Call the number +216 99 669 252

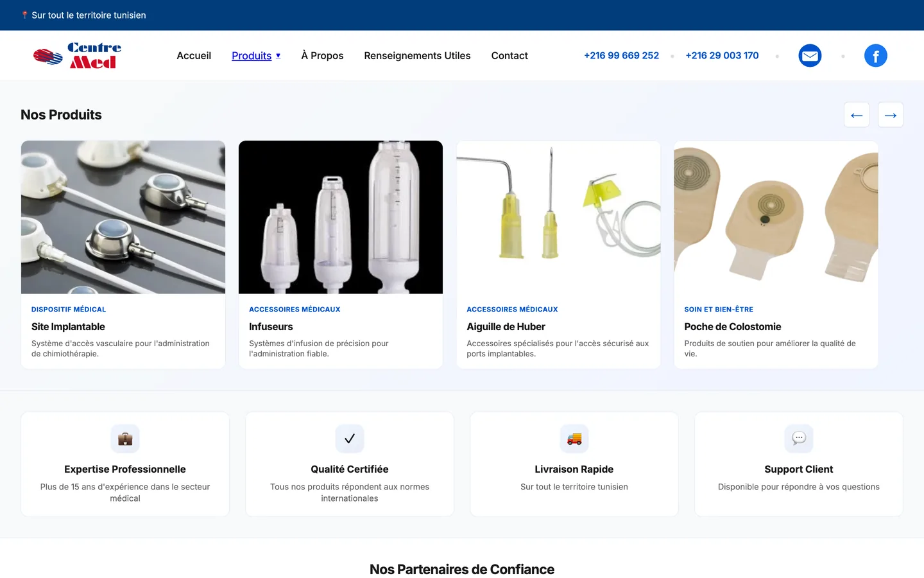621,56
